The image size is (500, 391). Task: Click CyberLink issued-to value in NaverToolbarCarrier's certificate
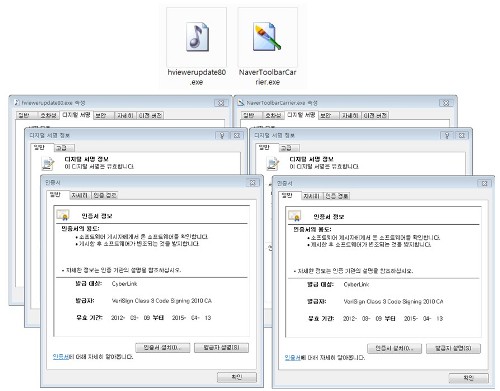356,284
